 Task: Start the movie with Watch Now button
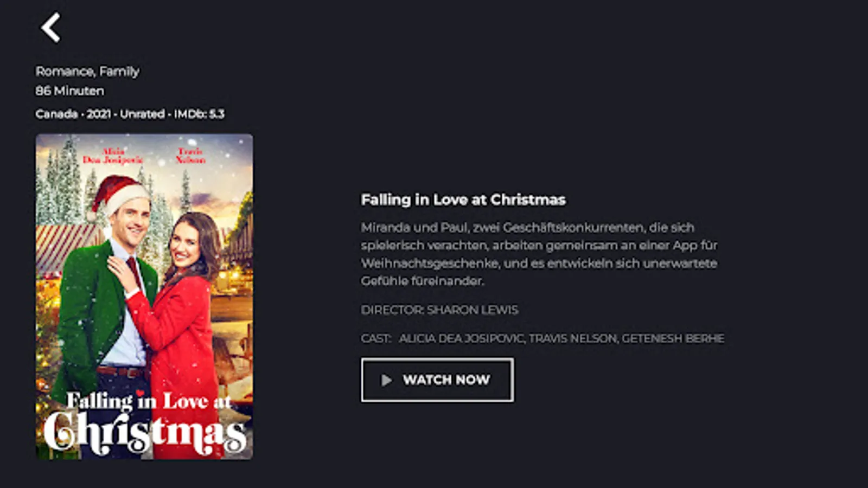pyautogui.click(x=437, y=380)
